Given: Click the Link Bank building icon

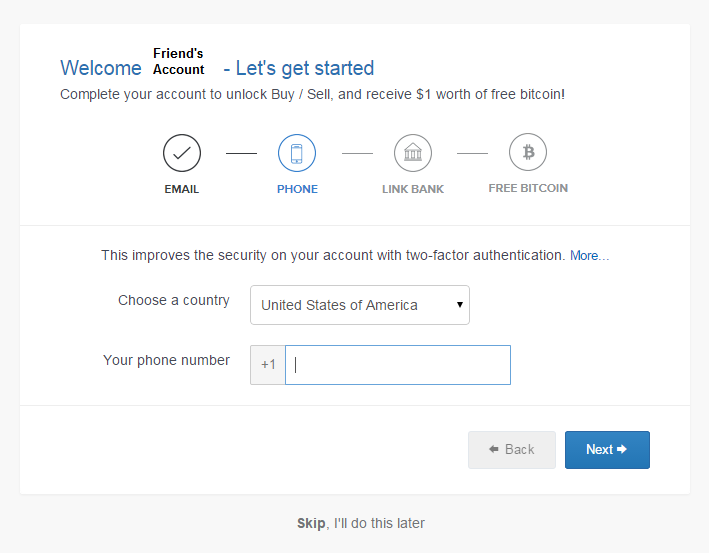Looking at the screenshot, I should click(413, 153).
